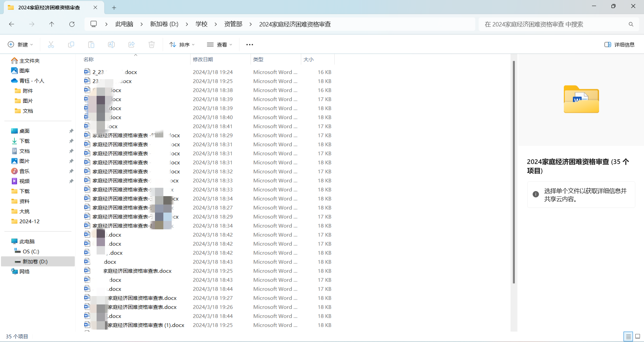The image size is (644, 342).
Task: Add a new tab with plus button
Action: pyautogui.click(x=114, y=7)
